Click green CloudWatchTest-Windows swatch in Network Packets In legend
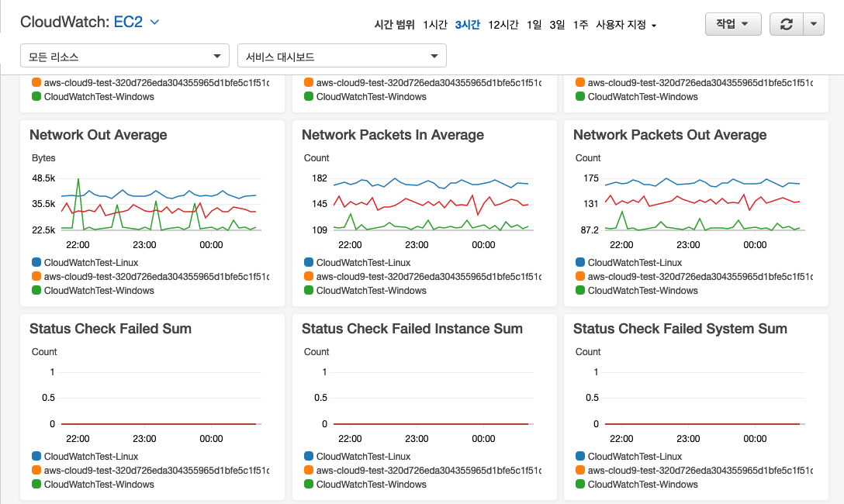 pos(309,291)
